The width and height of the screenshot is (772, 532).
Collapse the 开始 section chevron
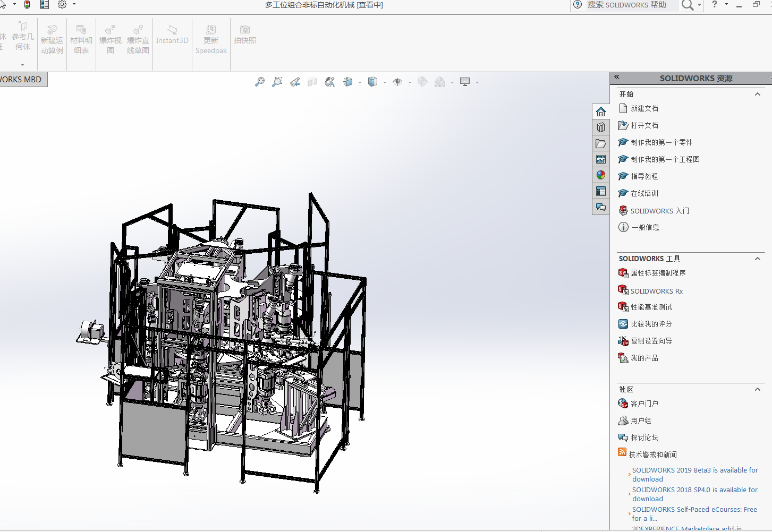coord(758,94)
